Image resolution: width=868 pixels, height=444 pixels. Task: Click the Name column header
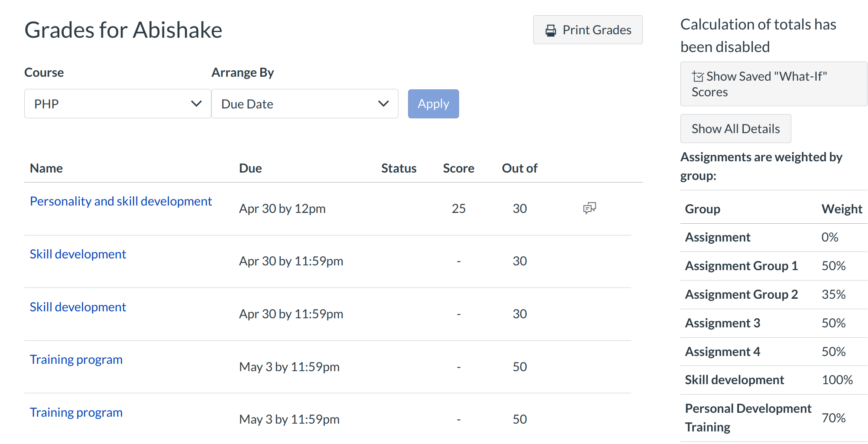[x=46, y=168]
